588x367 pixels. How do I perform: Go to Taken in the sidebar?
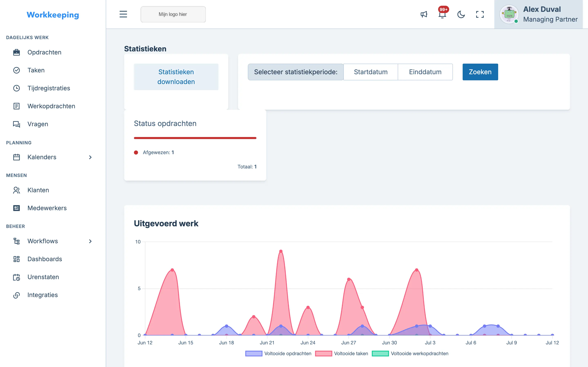(x=36, y=70)
